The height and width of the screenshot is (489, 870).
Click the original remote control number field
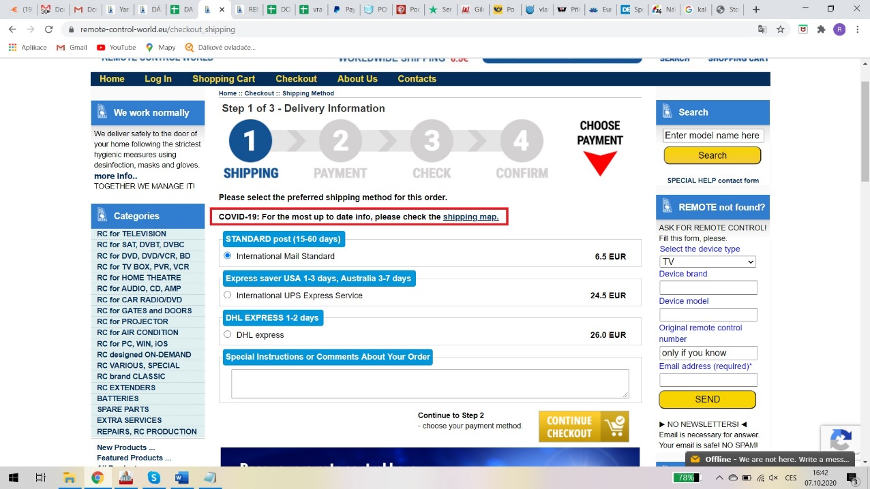[708, 353]
